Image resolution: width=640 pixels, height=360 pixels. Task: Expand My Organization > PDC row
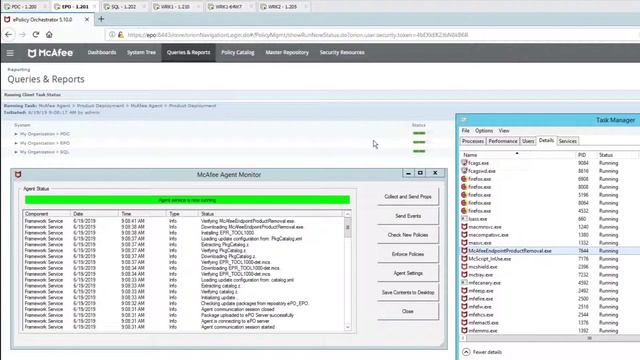[x=16, y=134]
